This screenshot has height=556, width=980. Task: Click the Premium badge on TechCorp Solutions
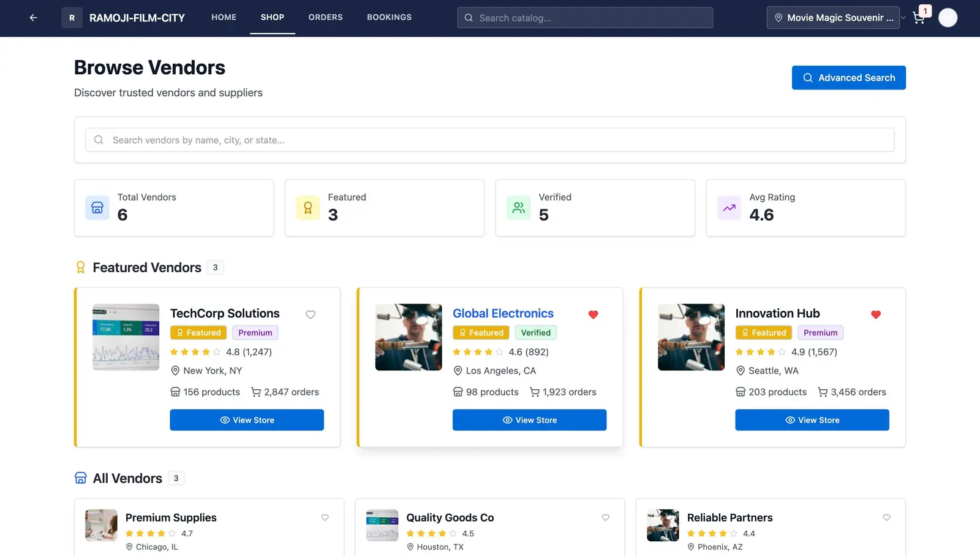(x=255, y=333)
